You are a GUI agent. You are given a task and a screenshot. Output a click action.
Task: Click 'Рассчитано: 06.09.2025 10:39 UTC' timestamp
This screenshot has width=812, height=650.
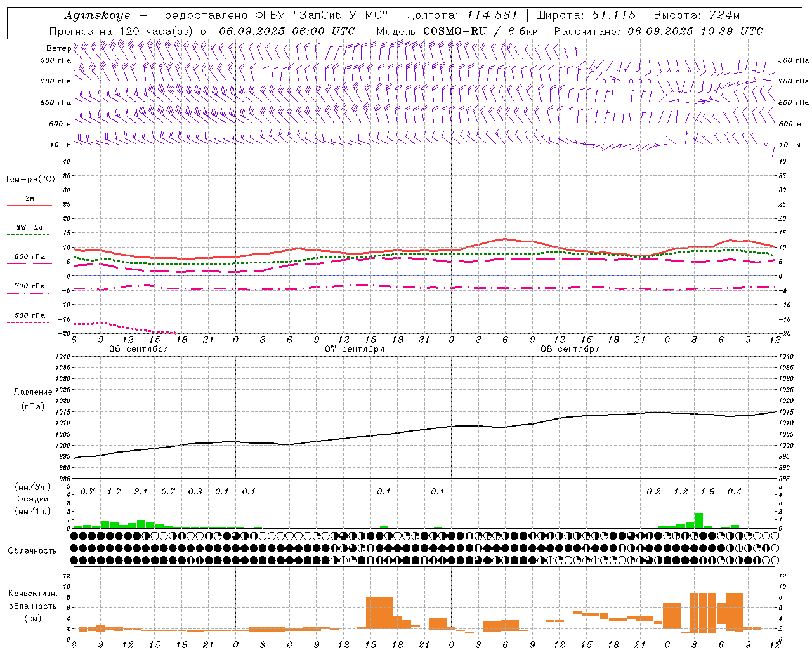[x=658, y=31]
